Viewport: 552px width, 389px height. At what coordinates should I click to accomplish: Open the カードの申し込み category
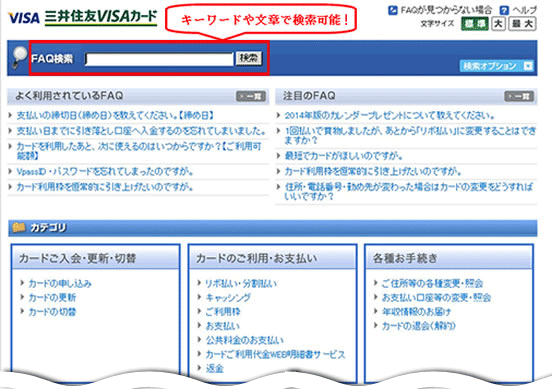coord(60,283)
